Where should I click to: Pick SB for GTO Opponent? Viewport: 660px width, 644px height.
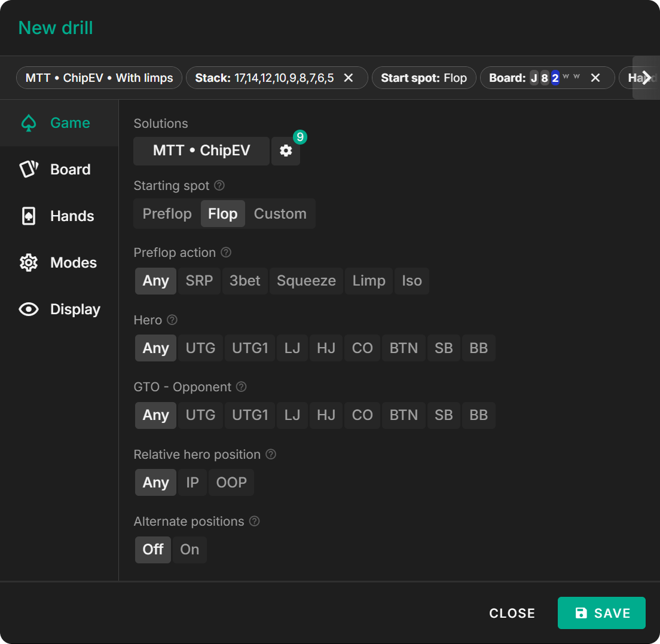444,415
